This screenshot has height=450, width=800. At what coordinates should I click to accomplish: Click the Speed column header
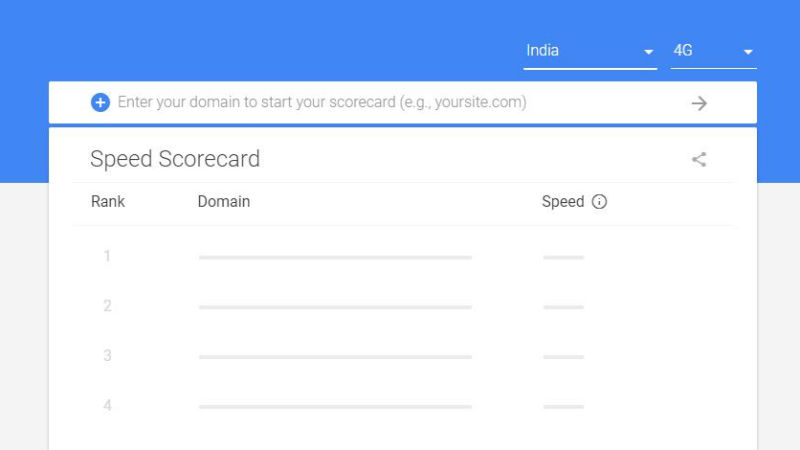pyautogui.click(x=563, y=202)
